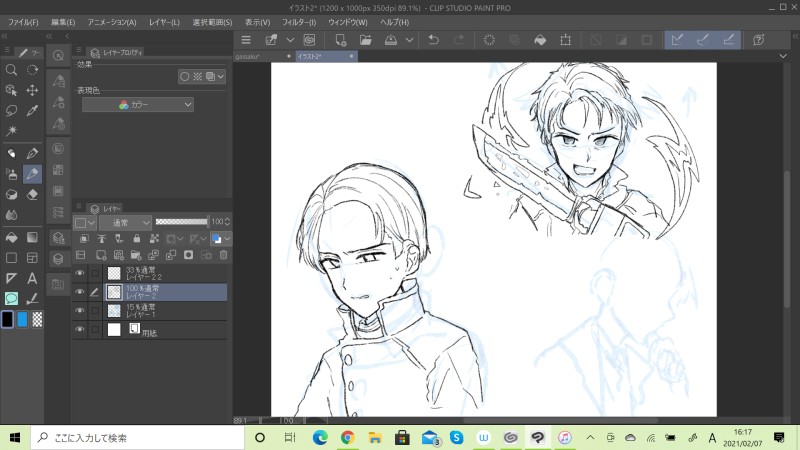Viewport: 800px width, 450px height.
Task: Collapse the tool palette double chevron
Action: 4,36
